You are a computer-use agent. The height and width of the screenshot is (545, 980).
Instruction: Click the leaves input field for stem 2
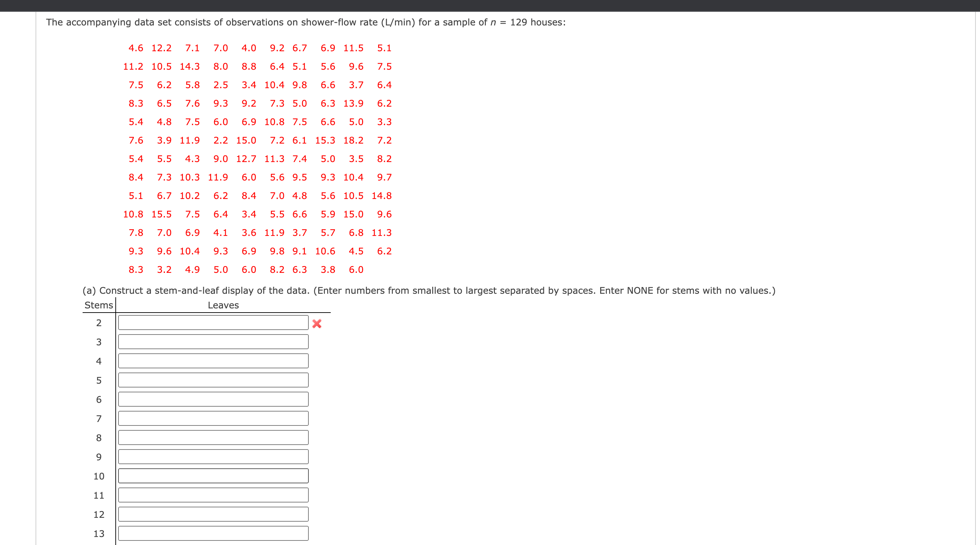pos(213,322)
